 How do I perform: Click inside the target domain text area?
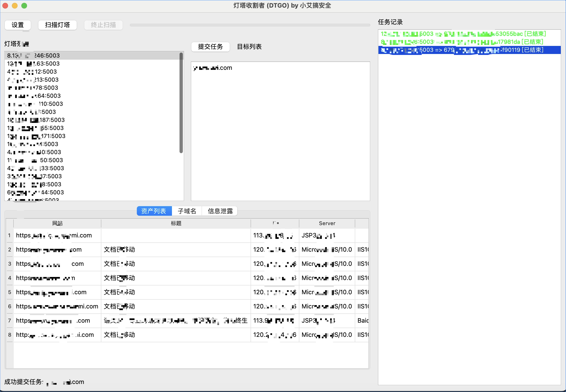280,130
